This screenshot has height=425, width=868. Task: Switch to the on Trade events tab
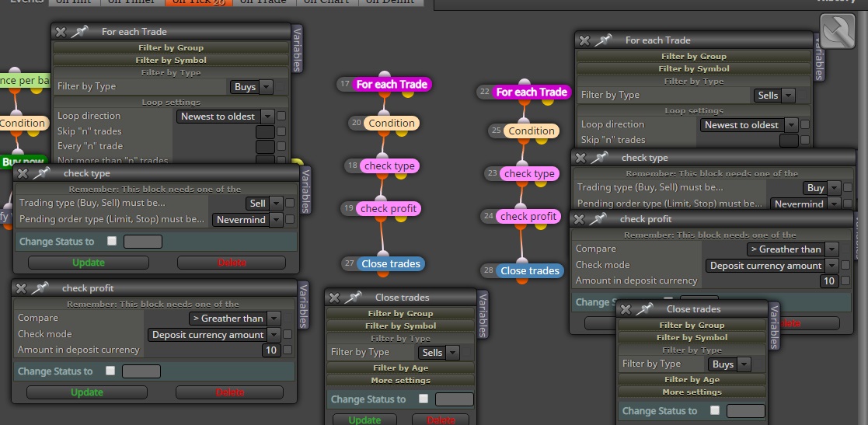coord(264,2)
